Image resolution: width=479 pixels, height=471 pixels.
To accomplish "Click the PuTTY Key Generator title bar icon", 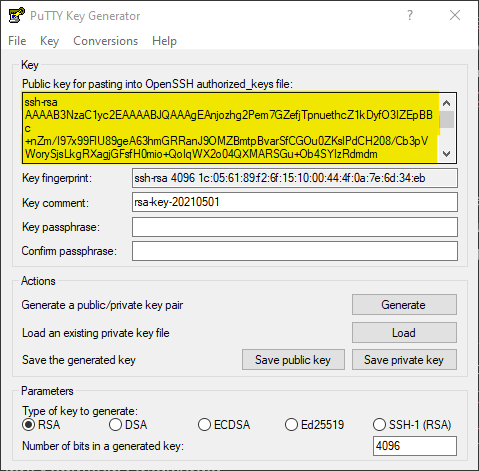I will pyautogui.click(x=16, y=15).
